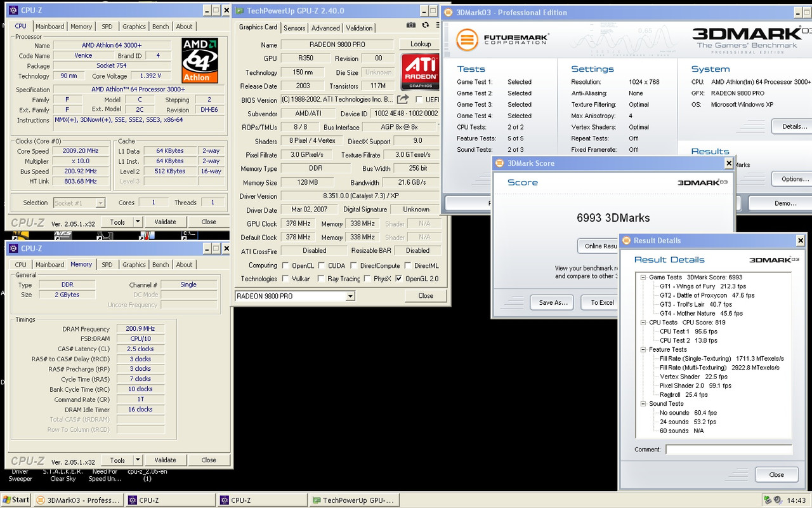Open the Mainboard tab in upper CPU-Z
Image resolution: width=812 pixels, height=508 pixels.
tap(49, 27)
